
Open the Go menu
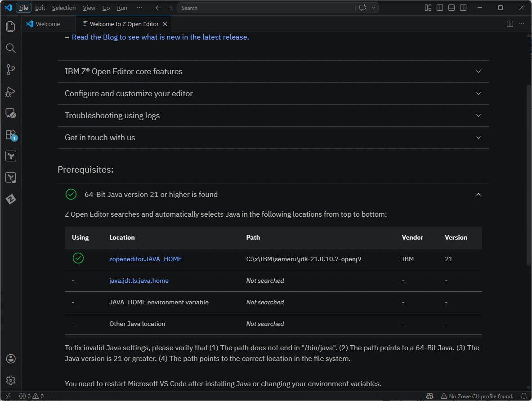[106, 8]
